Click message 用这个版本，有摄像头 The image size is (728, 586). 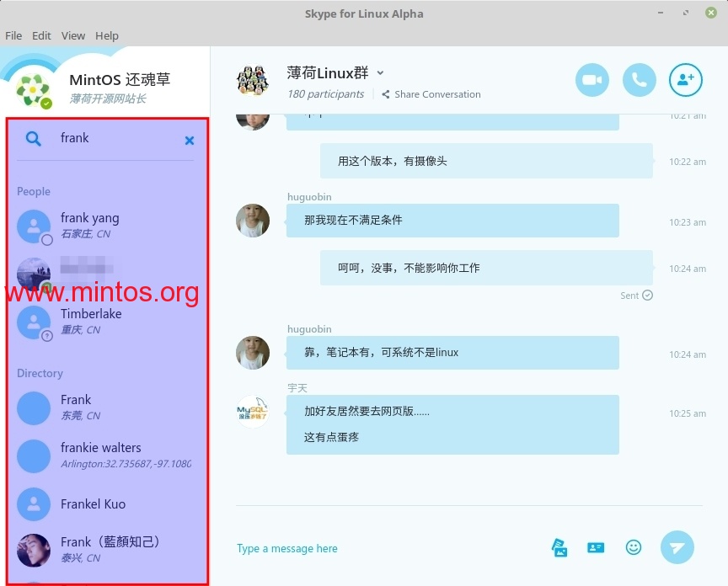(x=486, y=161)
